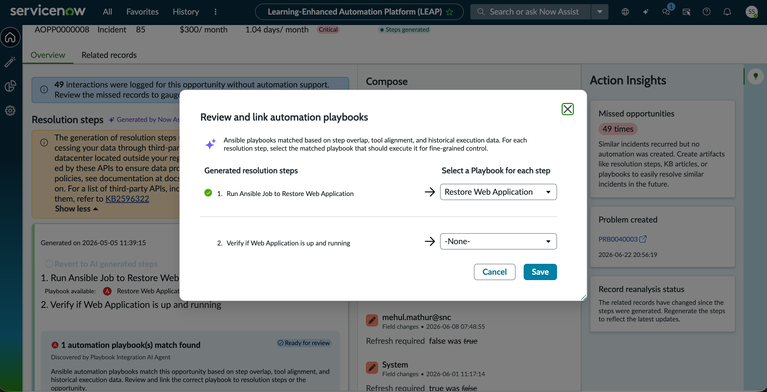This screenshot has height=392, width=767.
Task: Click the pencil edit icon in sidebar
Action: pyautogui.click(x=10, y=62)
